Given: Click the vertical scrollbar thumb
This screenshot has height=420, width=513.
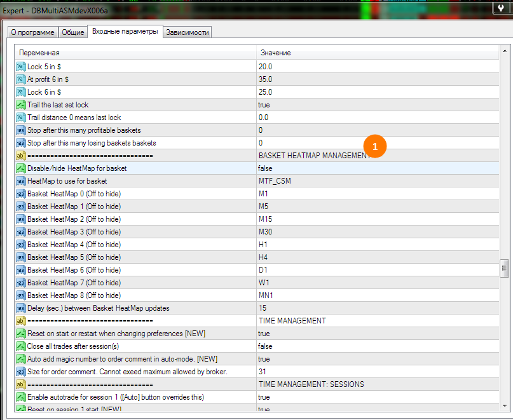Looking at the screenshot, I should [x=505, y=268].
